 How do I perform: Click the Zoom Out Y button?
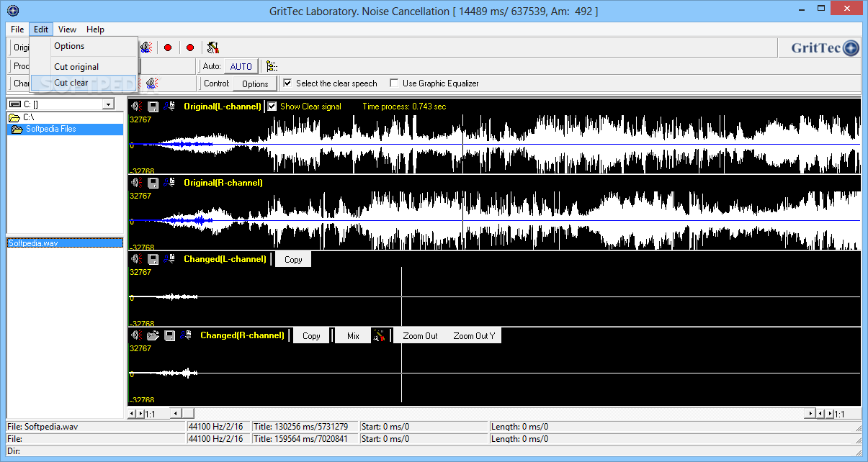(x=474, y=336)
